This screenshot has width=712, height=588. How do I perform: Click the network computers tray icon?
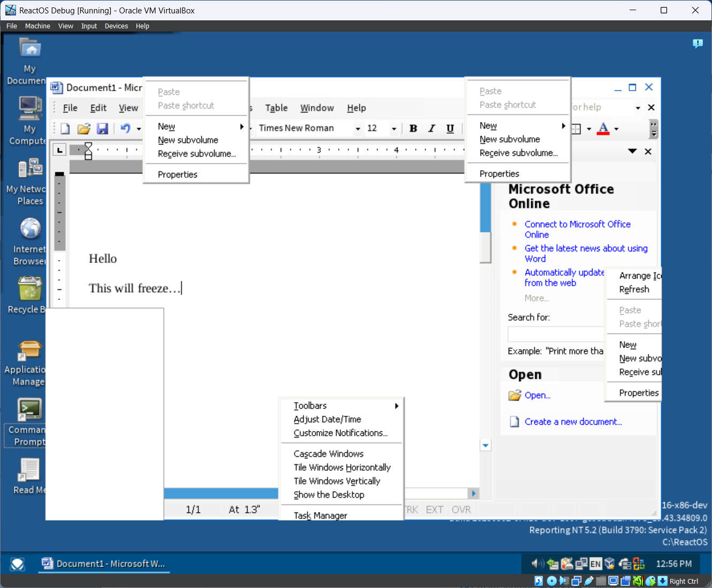coord(581,564)
